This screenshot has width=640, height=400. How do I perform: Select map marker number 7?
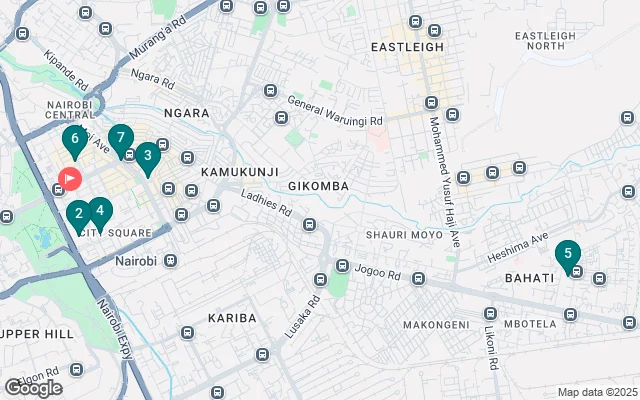121,140
